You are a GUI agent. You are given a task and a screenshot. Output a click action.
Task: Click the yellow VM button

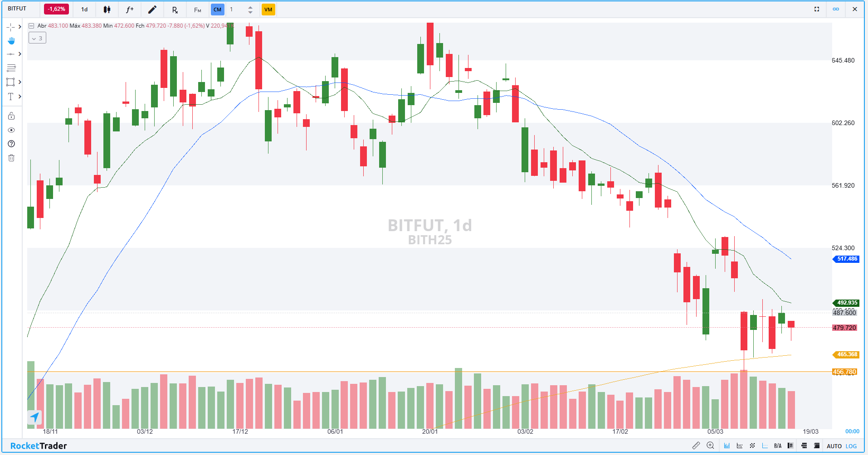click(268, 10)
